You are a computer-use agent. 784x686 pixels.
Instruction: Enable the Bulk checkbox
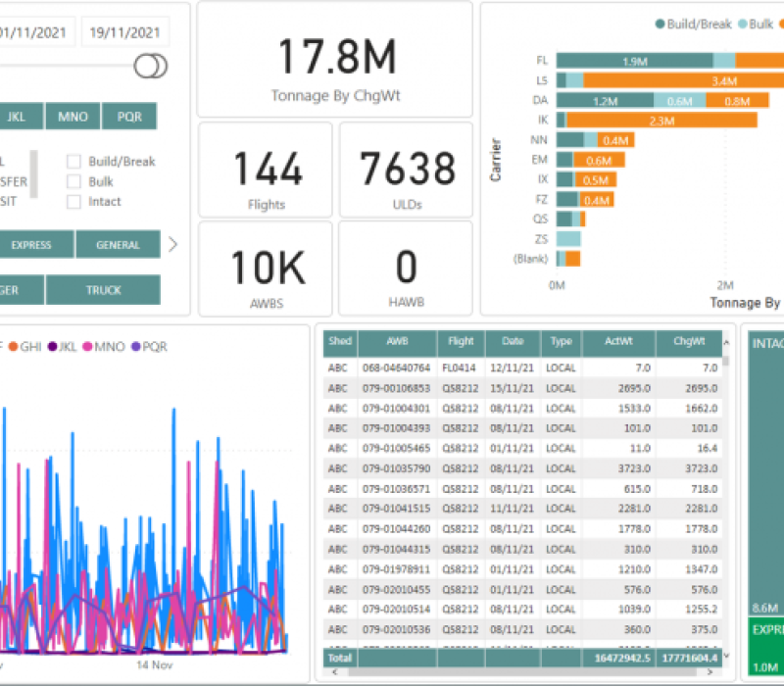[x=73, y=181]
